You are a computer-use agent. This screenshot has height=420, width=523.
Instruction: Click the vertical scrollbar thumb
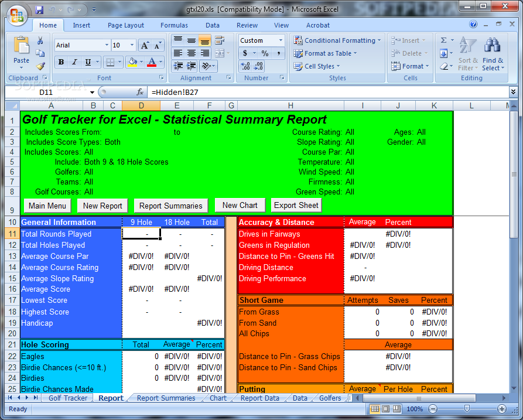(x=514, y=175)
